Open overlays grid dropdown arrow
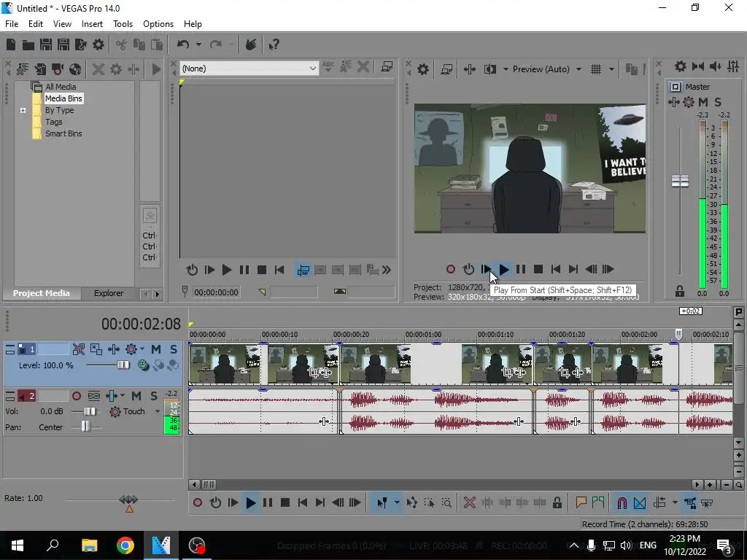Image resolution: width=747 pixels, height=560 pixels. pos(611,69)
